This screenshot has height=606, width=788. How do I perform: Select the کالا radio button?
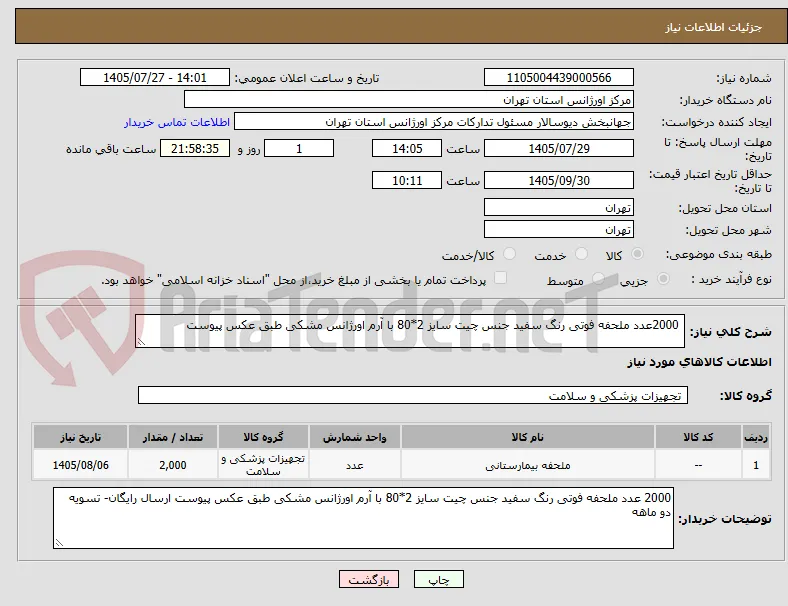pos(637,254)
